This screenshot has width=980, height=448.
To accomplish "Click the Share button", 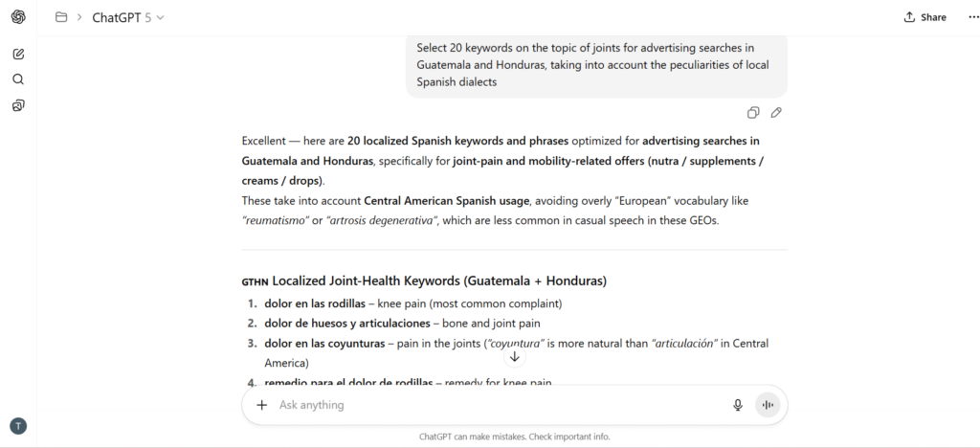I will click(925, 17).
